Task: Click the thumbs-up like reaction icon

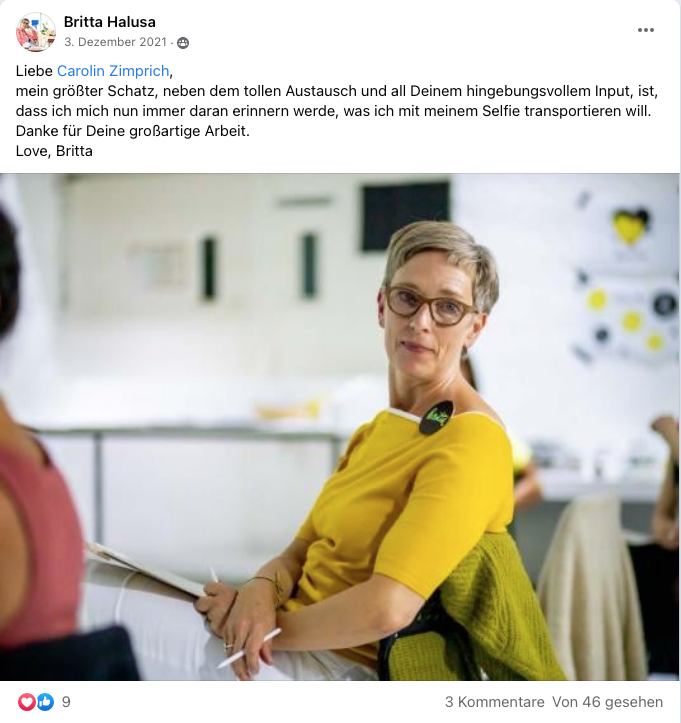Action: click(45, 702)
